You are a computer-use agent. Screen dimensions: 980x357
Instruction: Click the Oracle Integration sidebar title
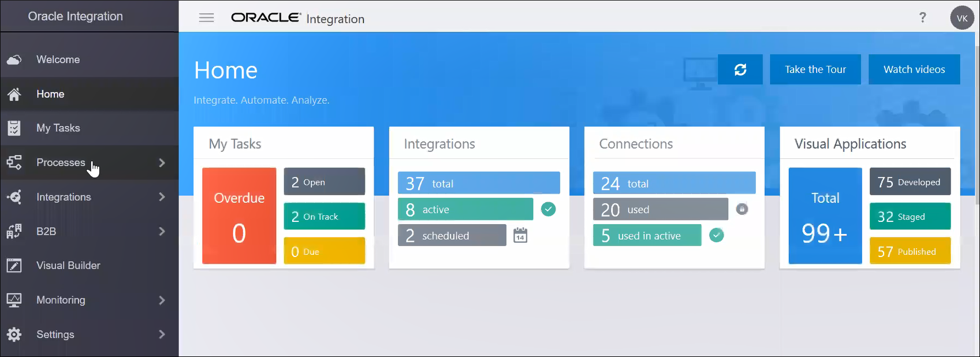click(x=76, y=16)
